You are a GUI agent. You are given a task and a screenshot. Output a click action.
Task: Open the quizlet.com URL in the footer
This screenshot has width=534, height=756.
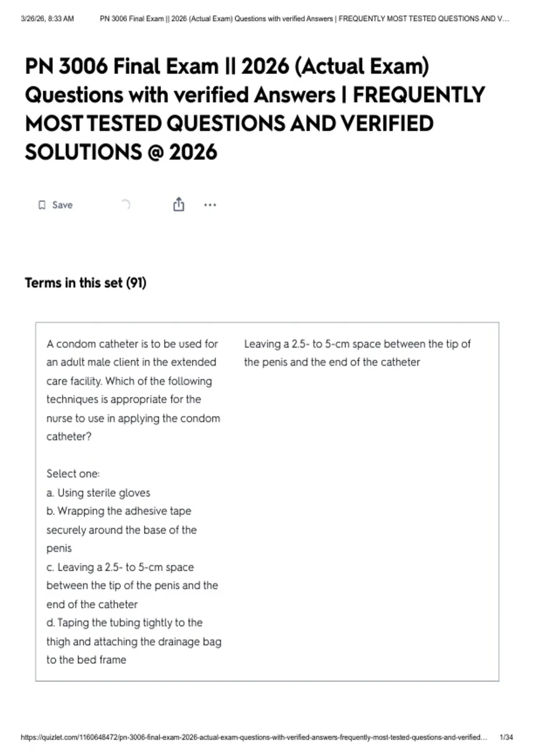click(254, 737)
